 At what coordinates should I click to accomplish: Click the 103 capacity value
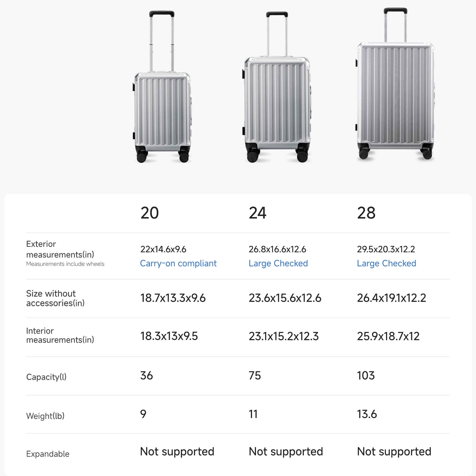click(x=366, y=376)
